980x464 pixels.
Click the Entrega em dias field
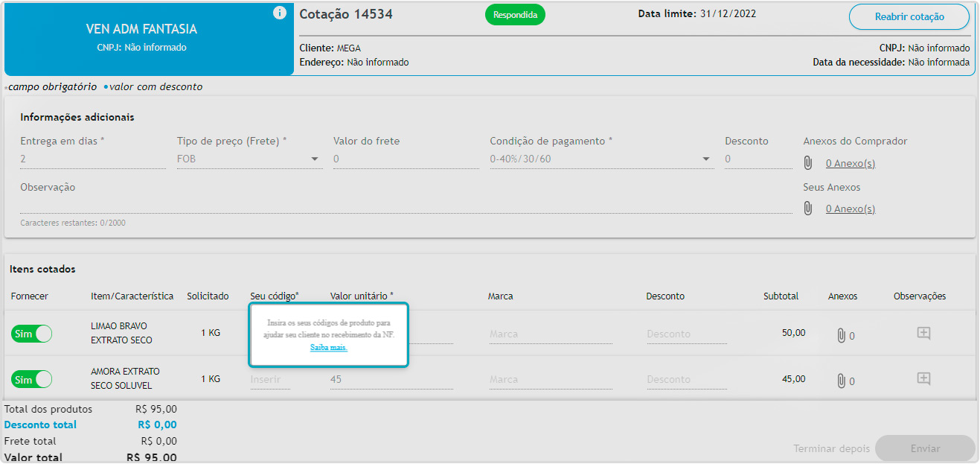[92, 159]
